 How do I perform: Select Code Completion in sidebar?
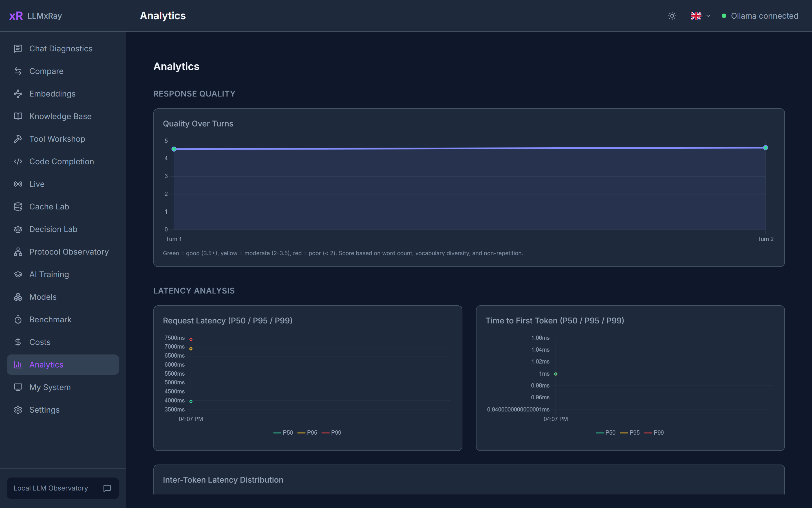[63, 162]
